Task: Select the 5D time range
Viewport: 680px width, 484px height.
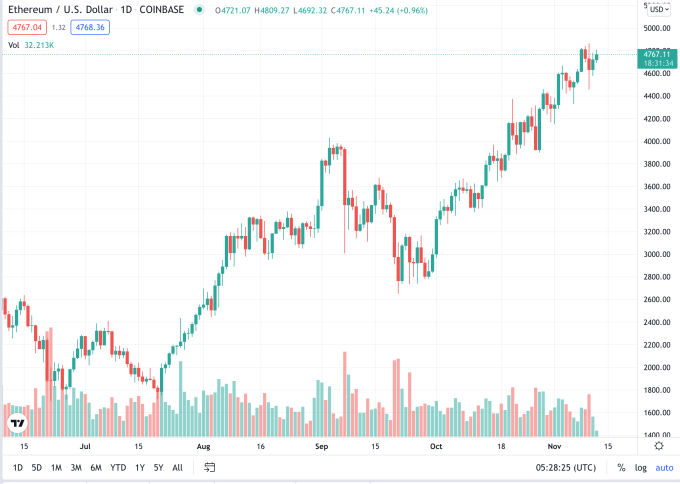Action: tap(37, 467)
